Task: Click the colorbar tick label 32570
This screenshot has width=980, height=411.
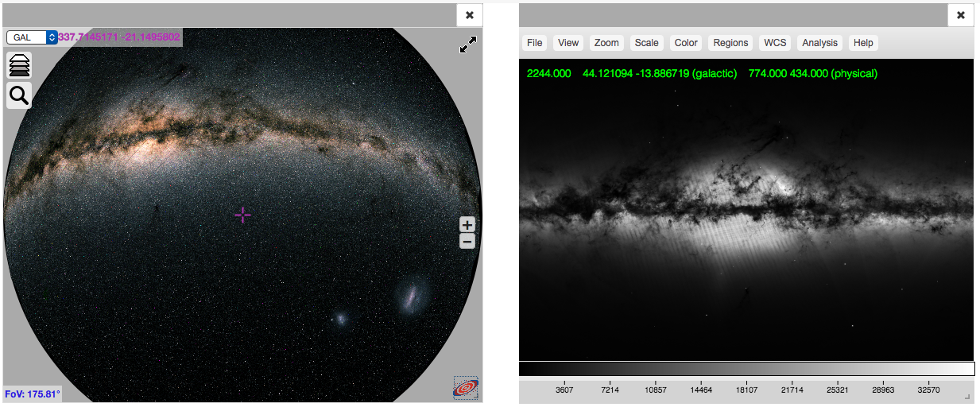Action: point(928,390)
